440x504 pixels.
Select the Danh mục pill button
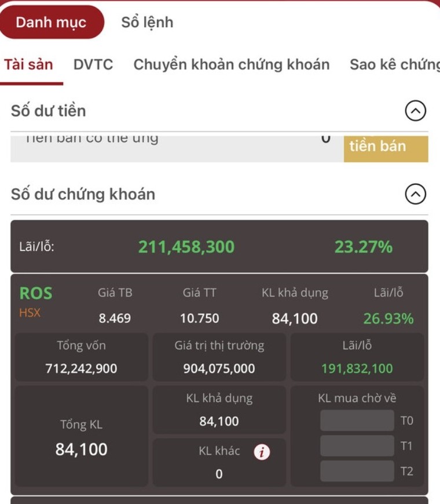[51, 23]
